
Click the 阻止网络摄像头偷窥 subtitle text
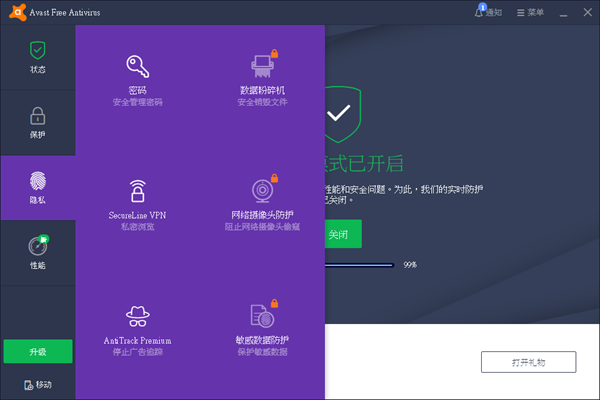tap(262, 227)
